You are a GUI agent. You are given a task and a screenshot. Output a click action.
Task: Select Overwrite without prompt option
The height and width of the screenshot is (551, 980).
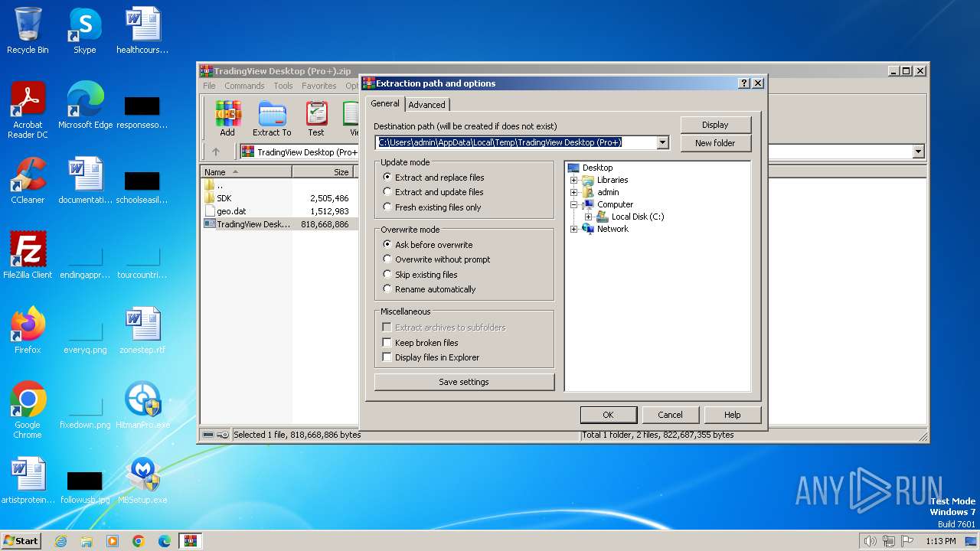click(x=436, y=259)
